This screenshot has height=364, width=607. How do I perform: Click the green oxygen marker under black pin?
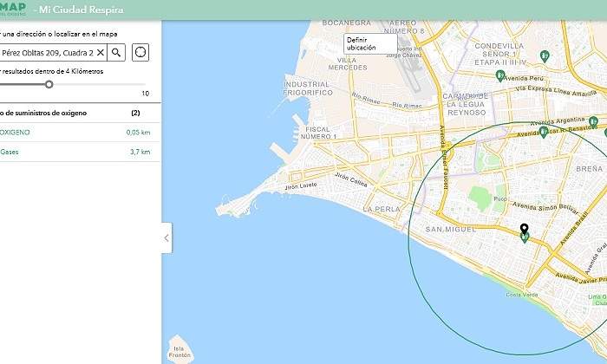tap(524, 237)
